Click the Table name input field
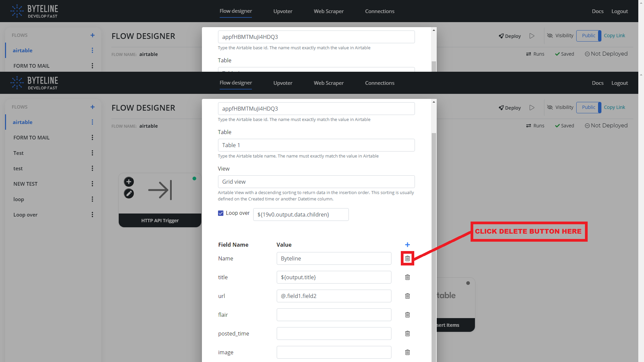The image size is (644, 362). tap(316, 145)
